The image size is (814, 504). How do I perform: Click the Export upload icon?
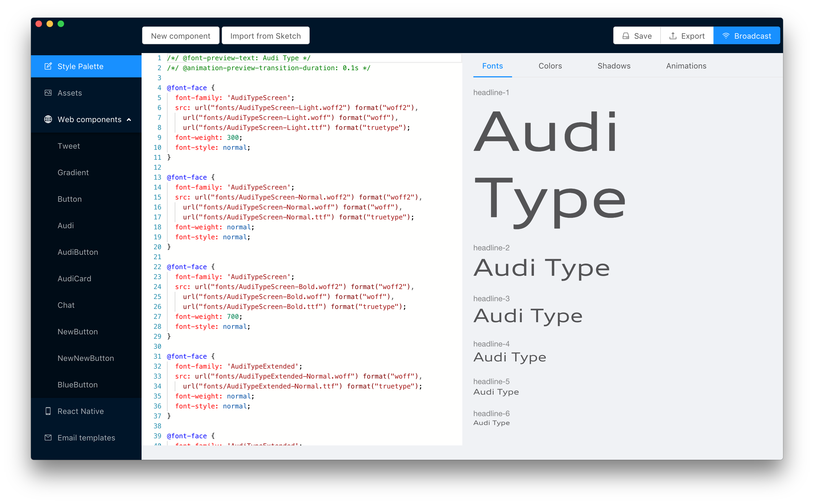pyautogui.click(x=673, y=36)
